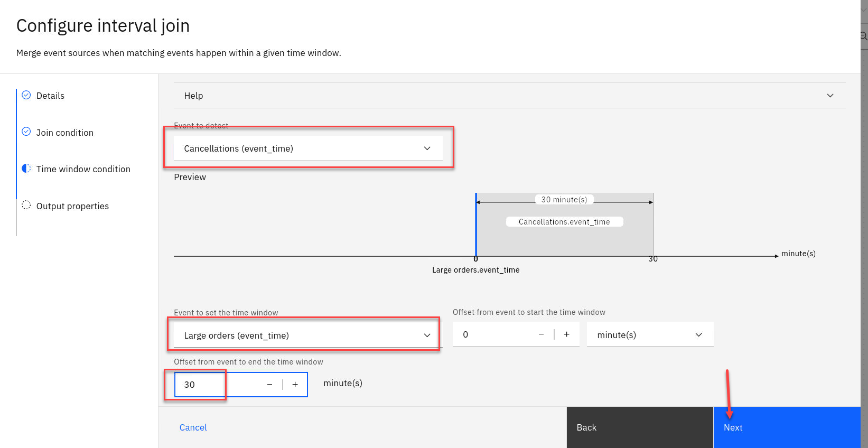Click the Back button
The height and width of the screenshot is (448, 868).
(639, 427)
